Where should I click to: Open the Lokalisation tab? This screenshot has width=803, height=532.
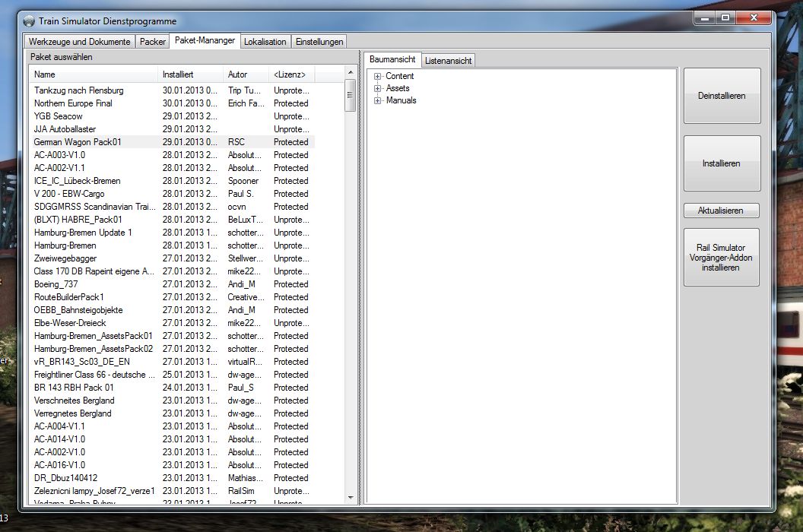[x=265, y=42]
